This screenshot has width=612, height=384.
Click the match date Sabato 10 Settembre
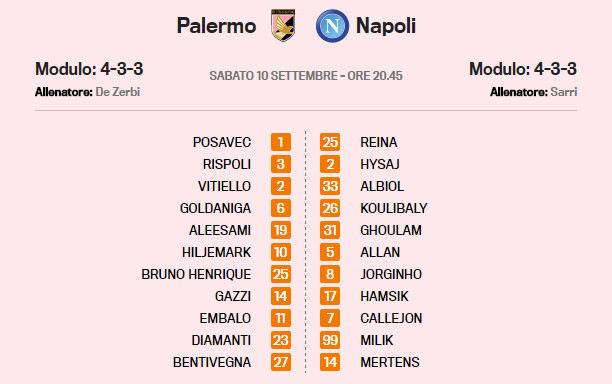coord(273,76)
